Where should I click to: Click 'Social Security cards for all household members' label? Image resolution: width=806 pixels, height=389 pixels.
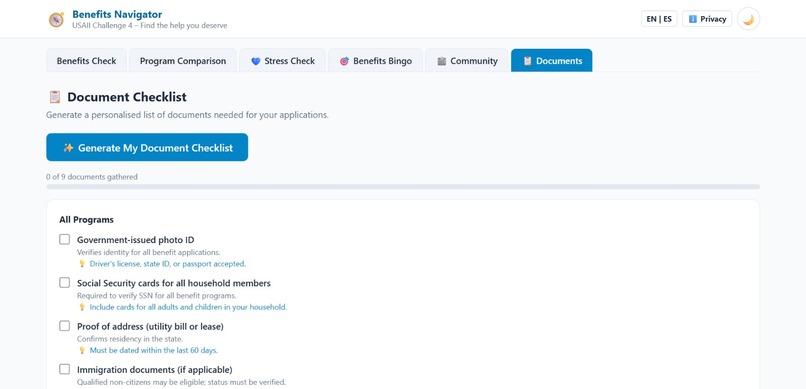[174, 283]
